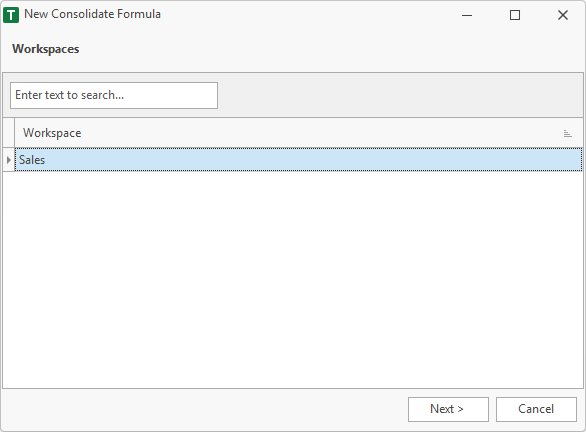Screen dimensions: 586x432
Task: Click the blank corner cell left of Workspace header
Action: (x=9, y=133)
